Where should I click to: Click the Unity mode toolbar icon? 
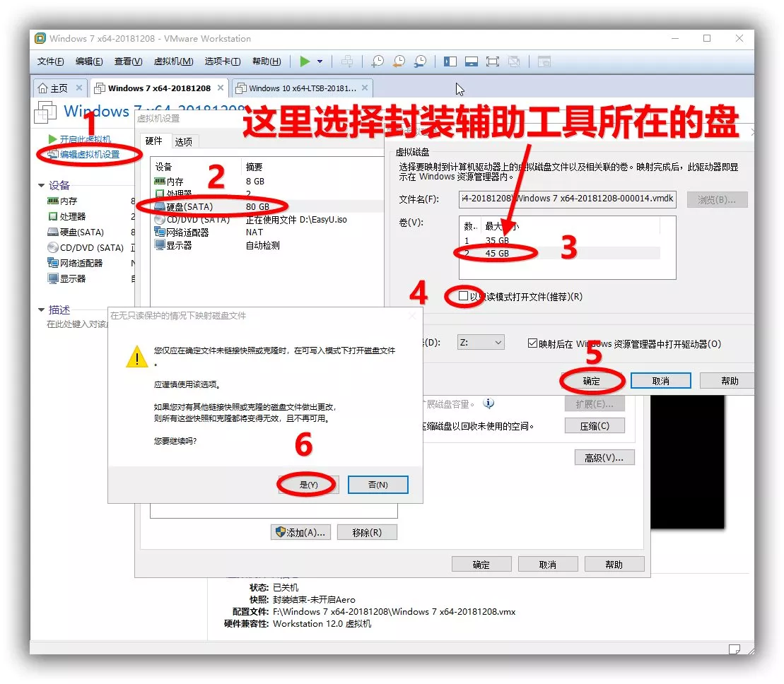[513, 61]
